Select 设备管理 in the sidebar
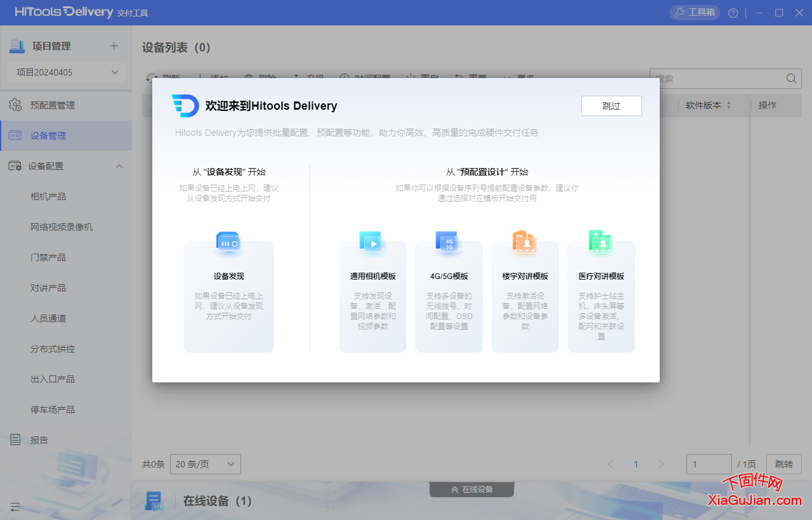812x520 pixels. coord(66,136)
